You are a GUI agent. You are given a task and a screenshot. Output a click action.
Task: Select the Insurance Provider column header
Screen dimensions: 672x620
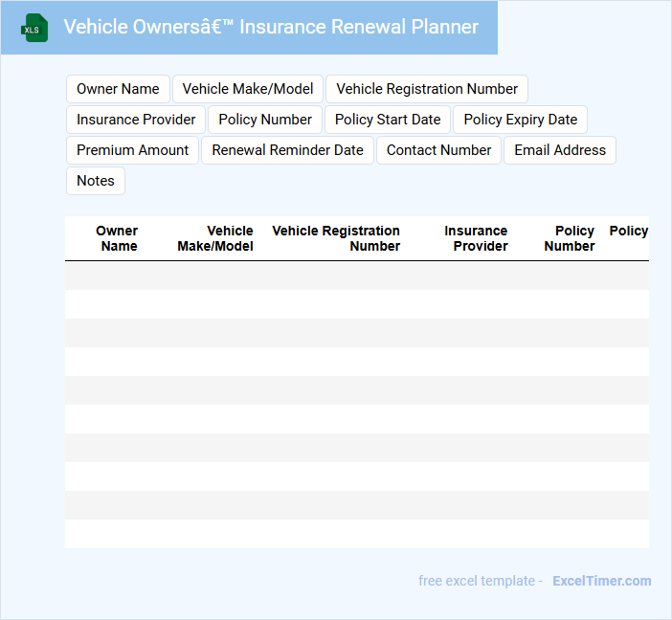(x=477, y=238)
